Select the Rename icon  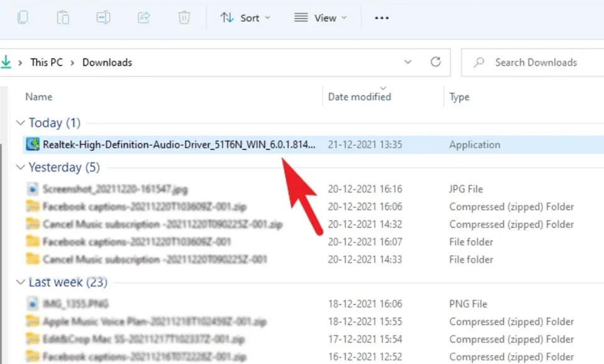click(103, 18)
